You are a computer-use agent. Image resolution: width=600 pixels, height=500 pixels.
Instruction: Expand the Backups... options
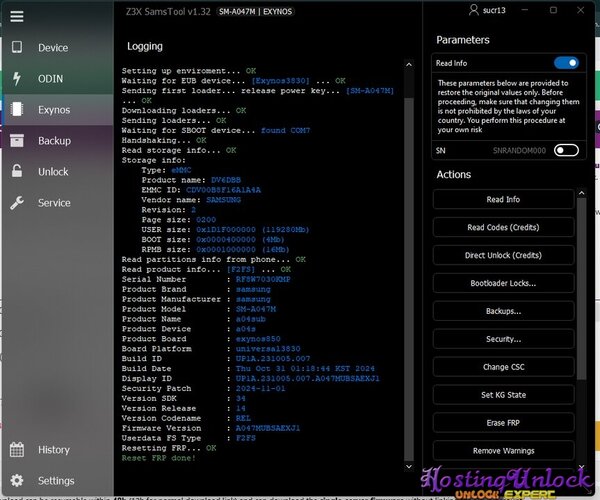[503, 312]
